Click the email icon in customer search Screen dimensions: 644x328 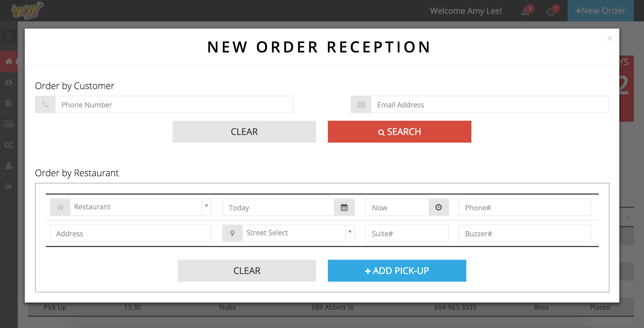click(361, 105)
